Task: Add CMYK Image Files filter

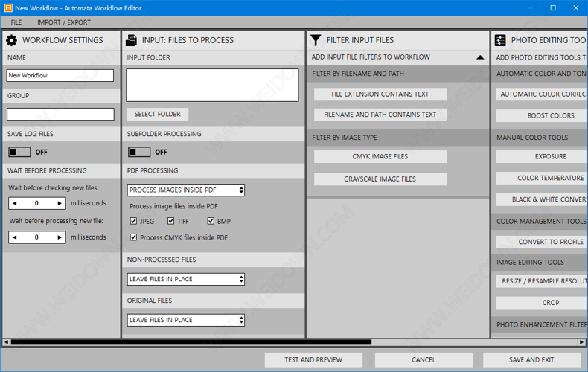Action: pos(380,156)
